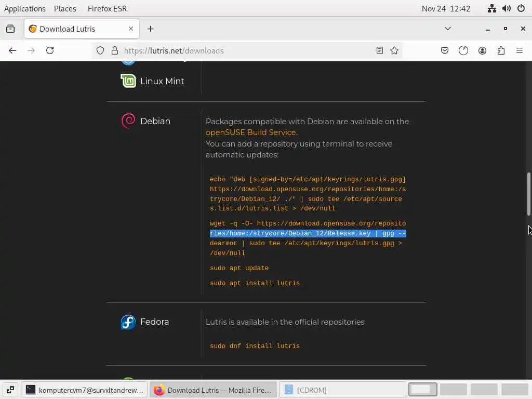The image size is (532, 399).
Task: Open the Firefox ESR app menu
Action: click(x=107, y=8)
